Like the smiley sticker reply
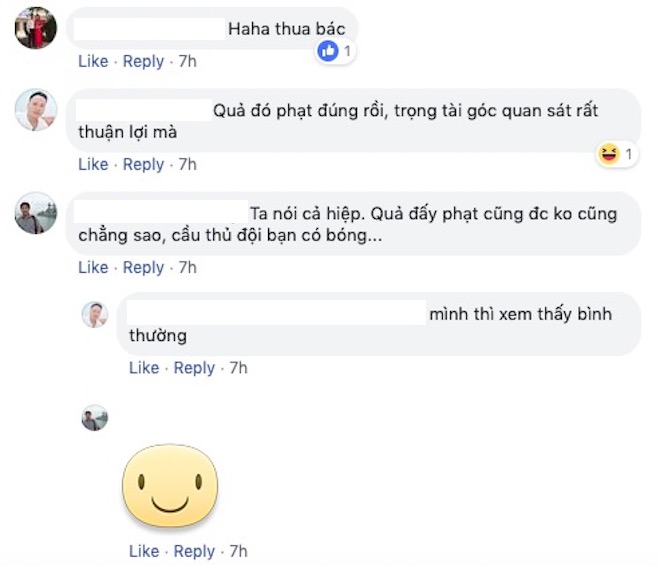 (x=144, y=551)
